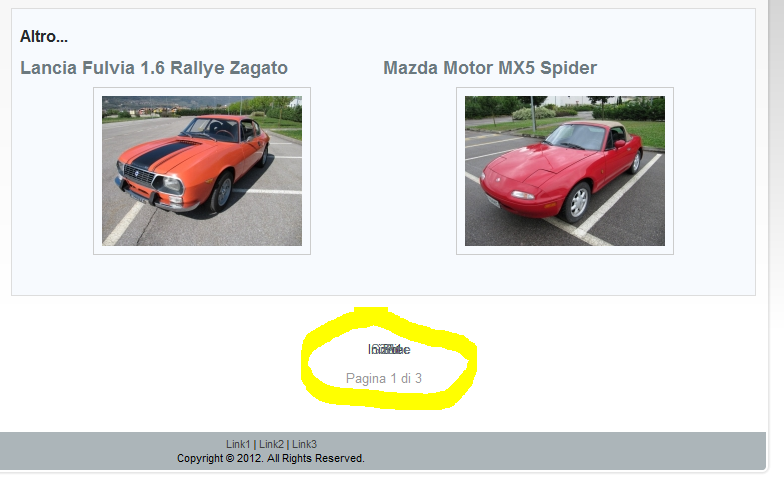The width and height of the screenshot is (784, 480).
Task: Follow the Link2 footer link
Action: (x=271, y=444)
